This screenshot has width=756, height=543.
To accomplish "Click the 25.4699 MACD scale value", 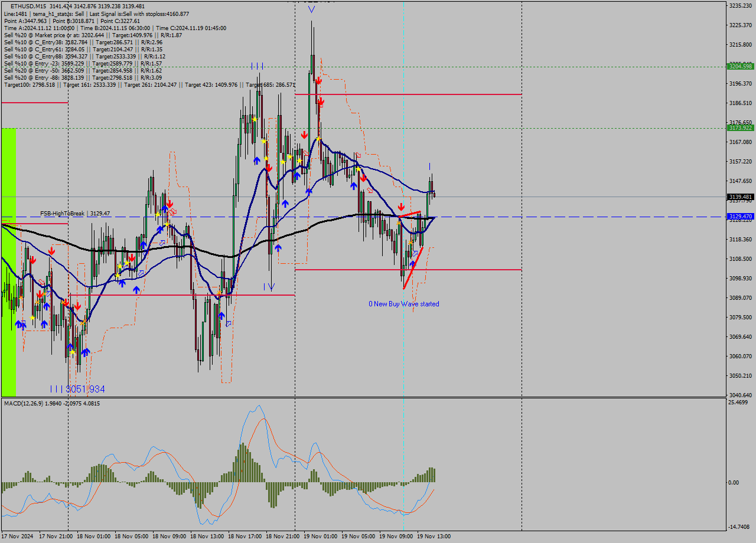I will click(x=738, y=403).
